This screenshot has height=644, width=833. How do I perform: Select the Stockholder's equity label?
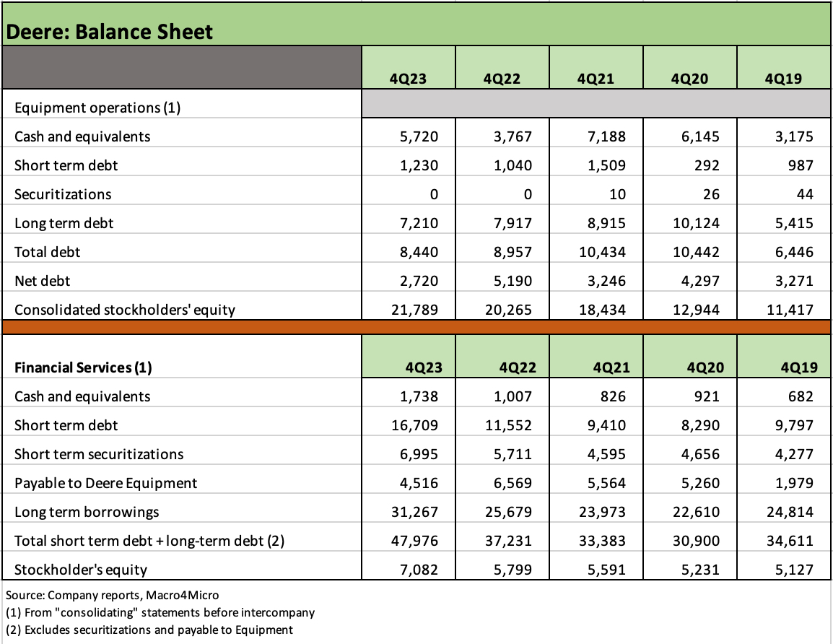point(81,570)
